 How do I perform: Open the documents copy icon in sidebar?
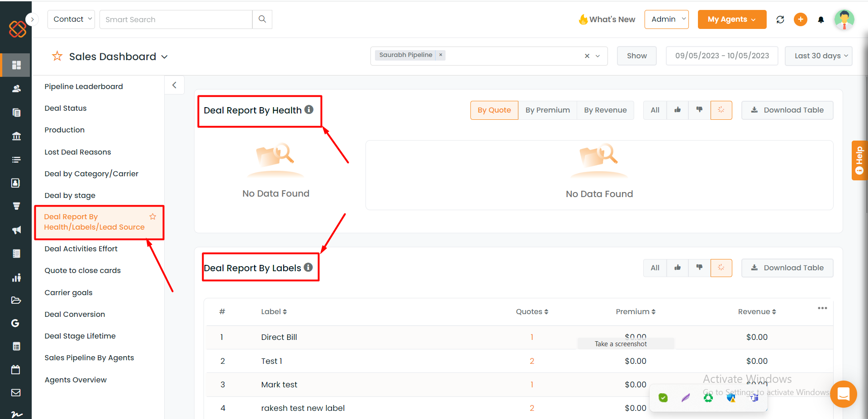[16, 112]
